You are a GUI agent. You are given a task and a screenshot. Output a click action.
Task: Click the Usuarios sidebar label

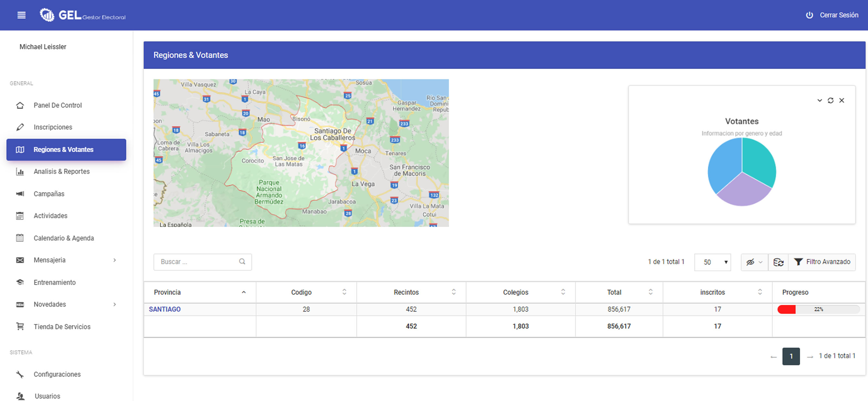47,396
